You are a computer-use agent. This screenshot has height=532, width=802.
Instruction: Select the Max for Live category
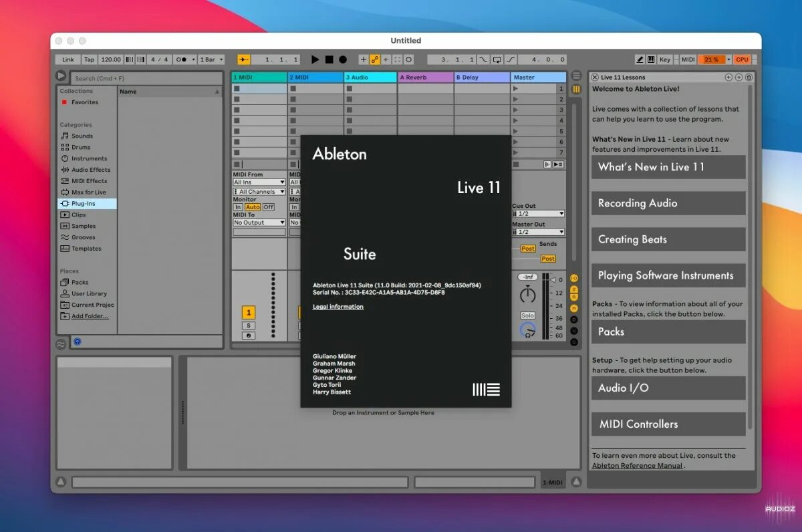pos(88,192)
